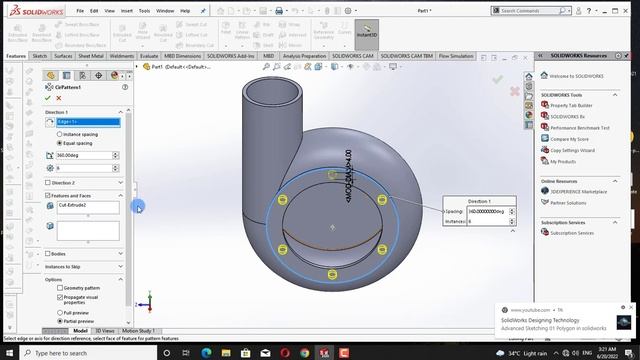Click the 360.00deg angle stepper arrows
The image size is (640, 360).
[116, 155]
